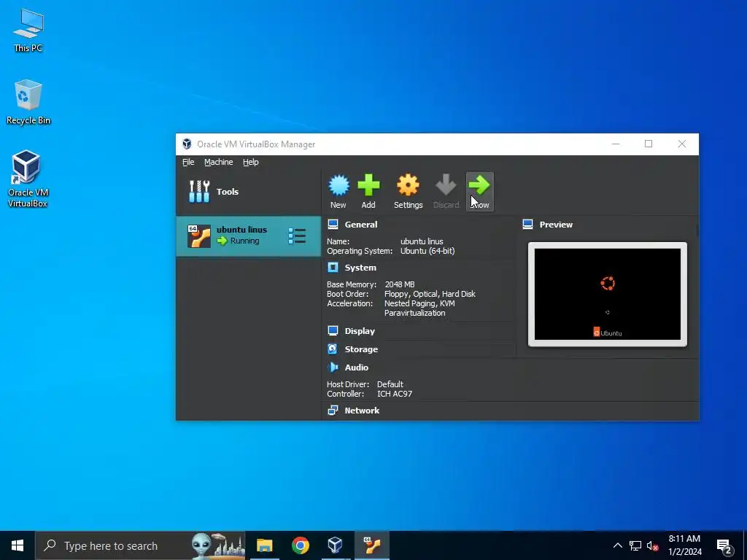Click the Name value ubuntu linus in General
Screen dimensions: 747x560
coord(422,241)
